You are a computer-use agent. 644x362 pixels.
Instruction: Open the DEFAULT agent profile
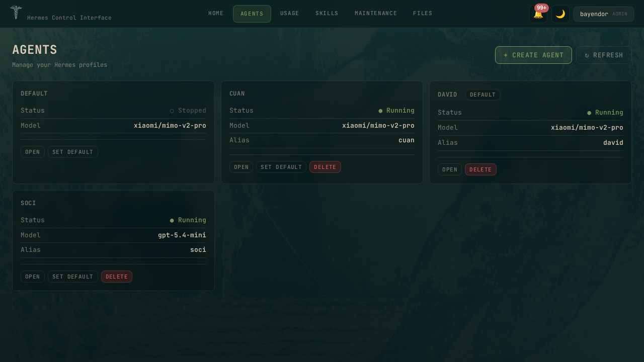33,152
